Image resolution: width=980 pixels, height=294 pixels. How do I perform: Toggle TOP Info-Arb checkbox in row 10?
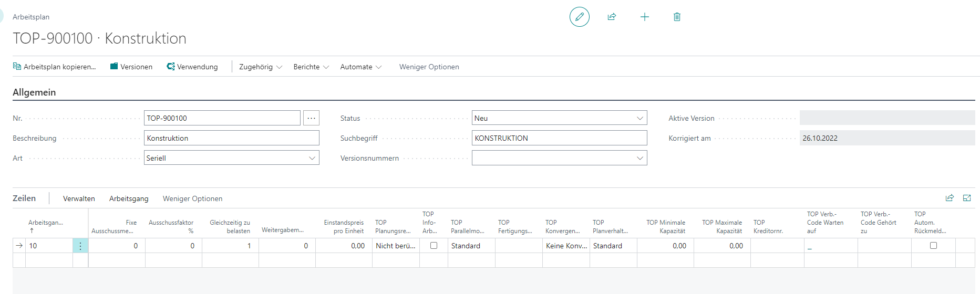(x=434, y=245)
